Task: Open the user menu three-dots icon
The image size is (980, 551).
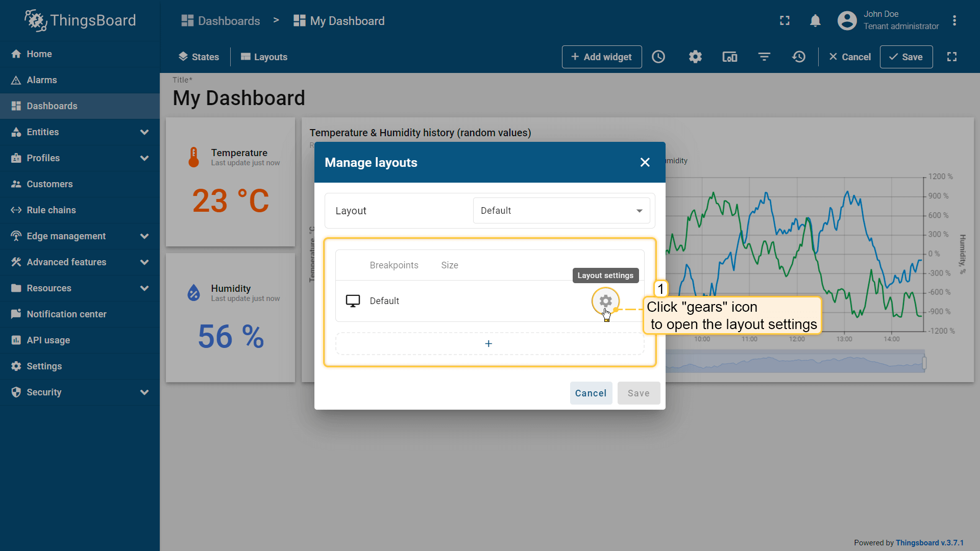Action: tap(954, 21)
